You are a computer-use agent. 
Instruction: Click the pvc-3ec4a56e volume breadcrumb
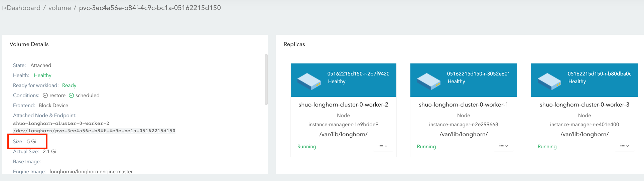(150, 8)
